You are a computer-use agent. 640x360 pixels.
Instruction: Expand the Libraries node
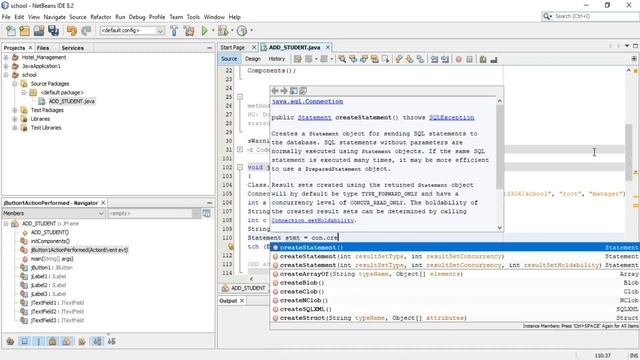[15, 119]
